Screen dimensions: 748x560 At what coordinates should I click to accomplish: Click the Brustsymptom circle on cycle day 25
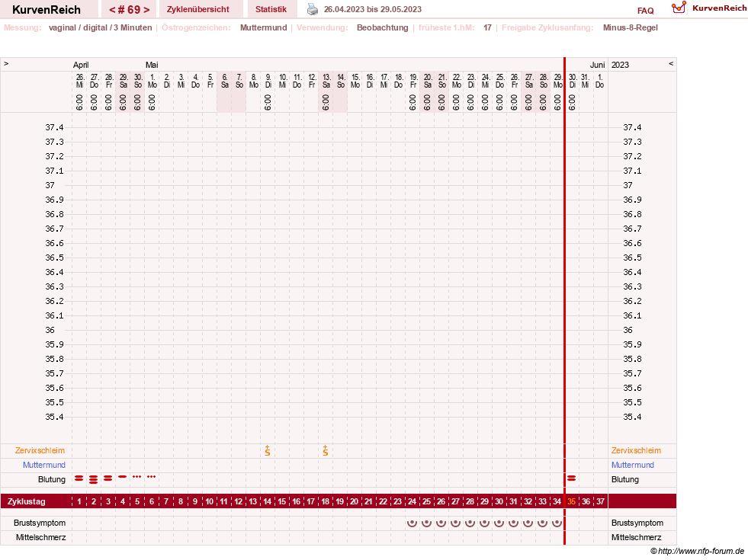[426, 523]
